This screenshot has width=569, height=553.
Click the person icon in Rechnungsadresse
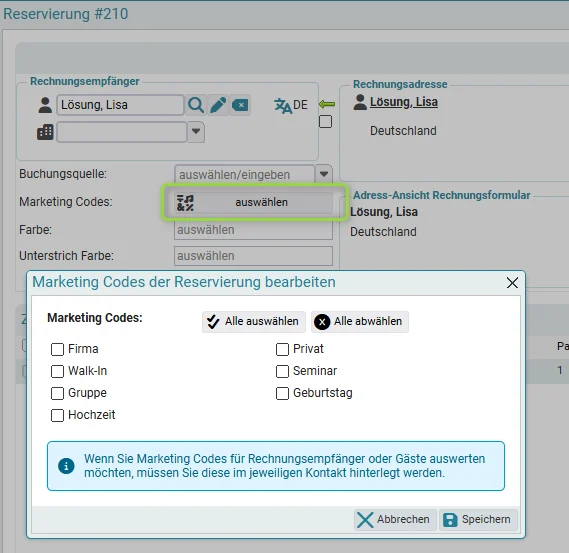pos(360,102)
